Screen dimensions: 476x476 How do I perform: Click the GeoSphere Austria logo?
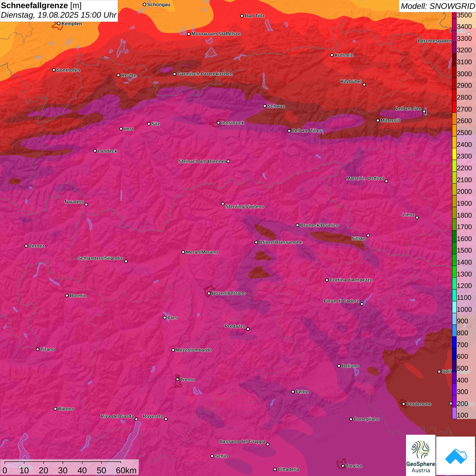pyautogui.click(x=421, y=455)
